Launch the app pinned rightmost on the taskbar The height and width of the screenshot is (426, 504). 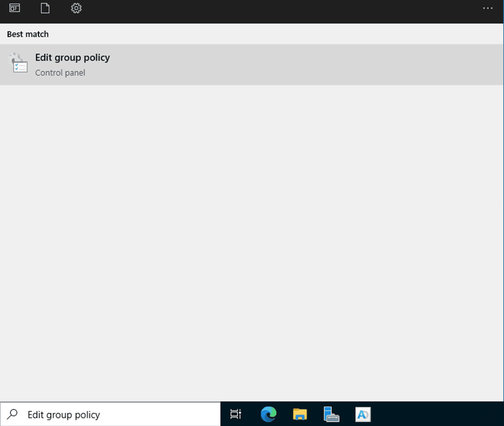tap(363, 414)
